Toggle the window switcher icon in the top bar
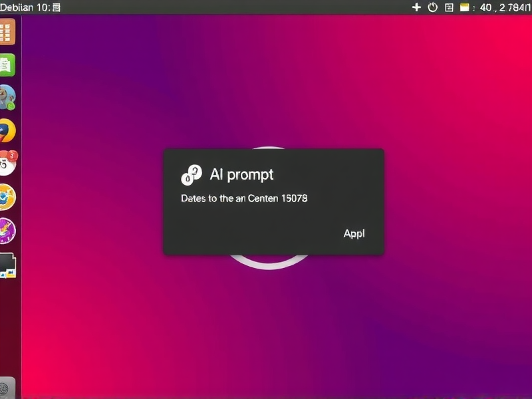Viewport: 532px width, 399px height. tap(450, 7)
